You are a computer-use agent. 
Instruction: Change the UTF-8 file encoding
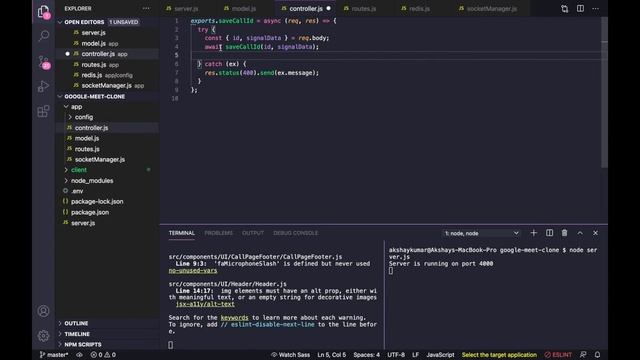(x=396, y=355)
